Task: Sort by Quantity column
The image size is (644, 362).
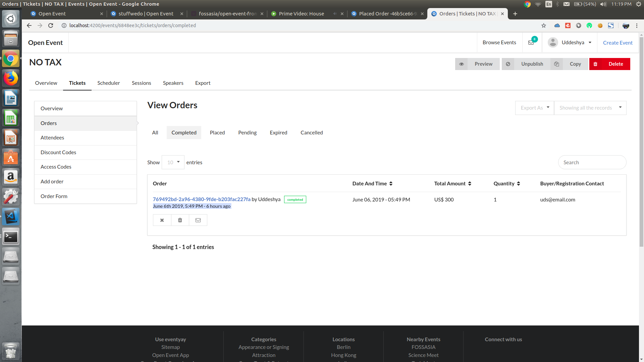Action: [507, 184]
